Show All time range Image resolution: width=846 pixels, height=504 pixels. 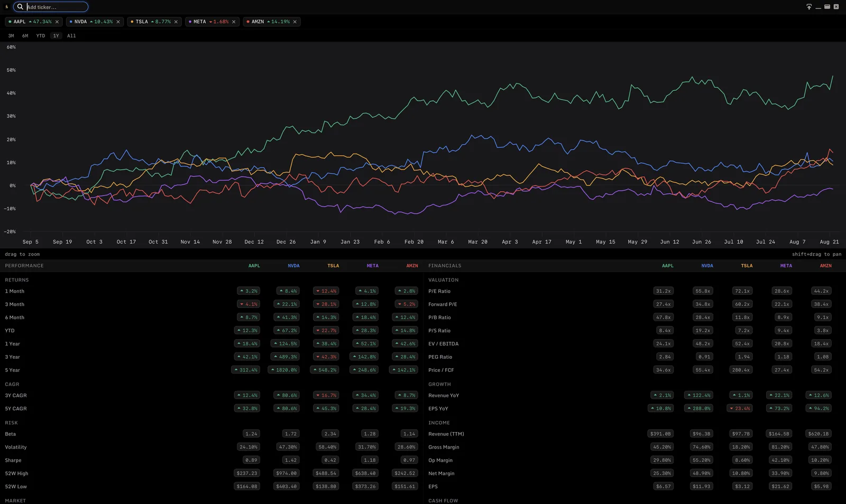pyautogui.click(x=71, y=36)
